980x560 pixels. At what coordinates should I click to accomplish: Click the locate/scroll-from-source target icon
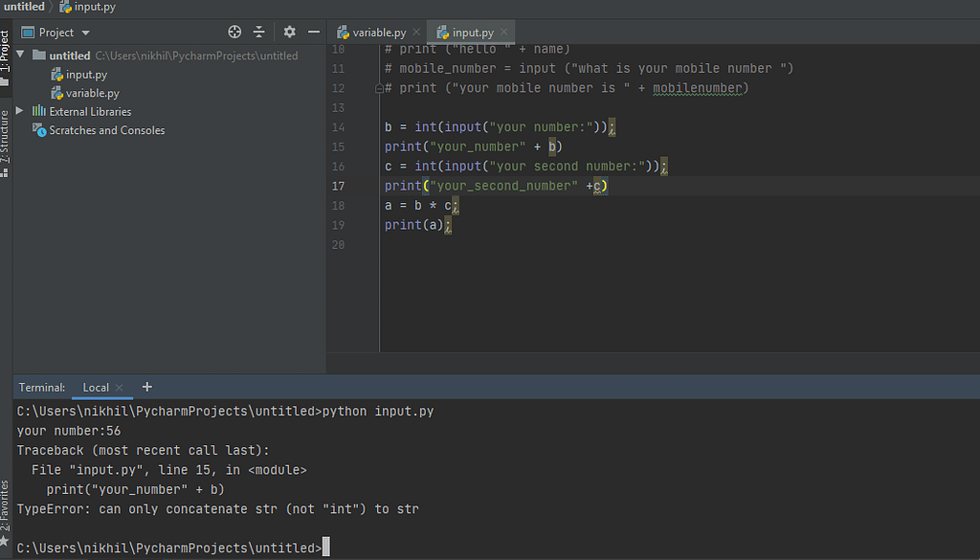tap(234, 32)
